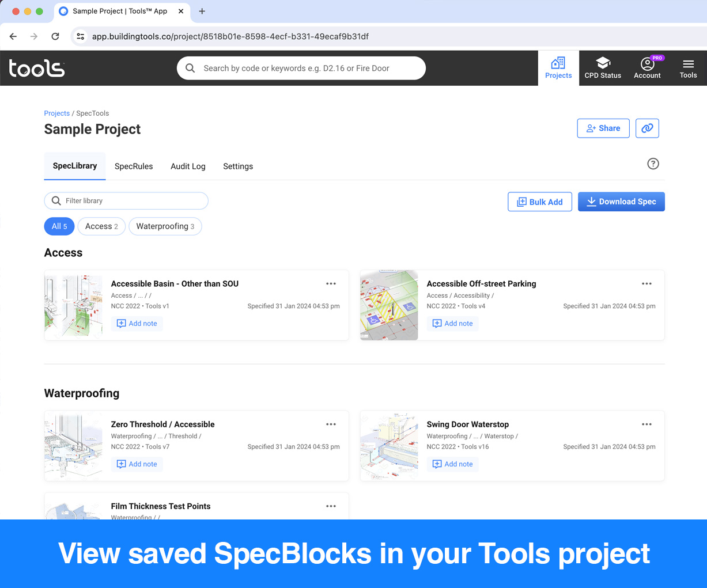Select the All 5 filter chip
Screen dimensions: 707x588
59,226
